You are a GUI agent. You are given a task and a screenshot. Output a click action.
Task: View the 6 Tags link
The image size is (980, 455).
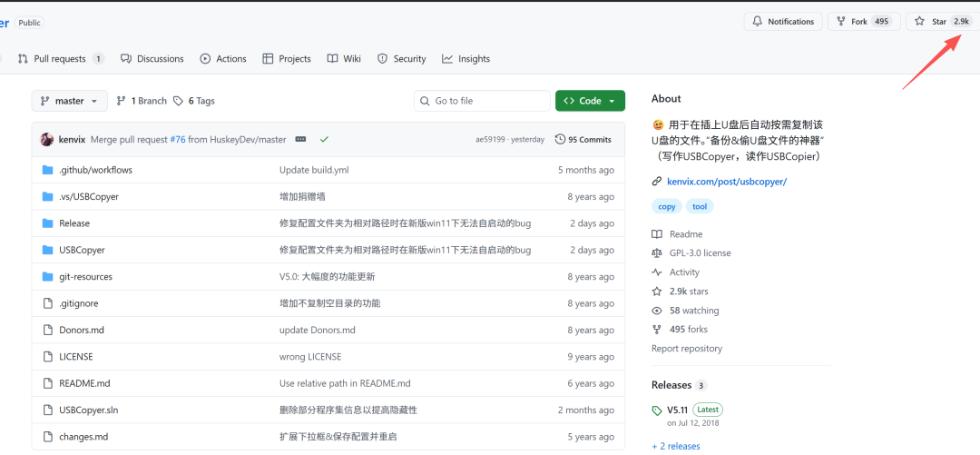[x=194, y=101]
